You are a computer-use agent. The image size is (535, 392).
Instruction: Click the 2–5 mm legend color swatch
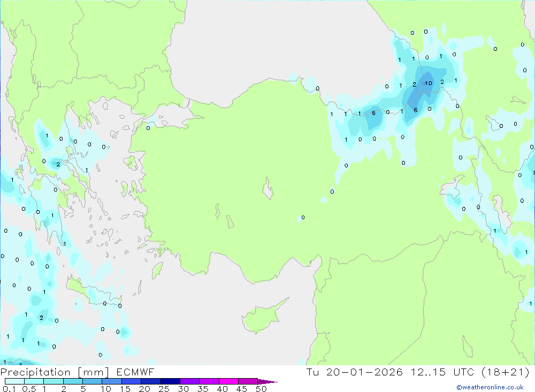point(73,381)
